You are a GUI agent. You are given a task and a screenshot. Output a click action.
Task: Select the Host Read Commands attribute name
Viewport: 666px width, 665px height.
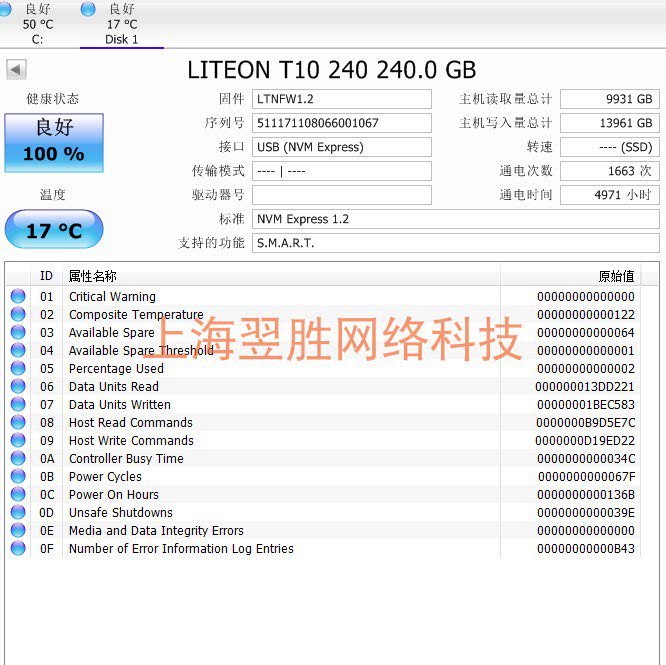(x=131, y=423)
